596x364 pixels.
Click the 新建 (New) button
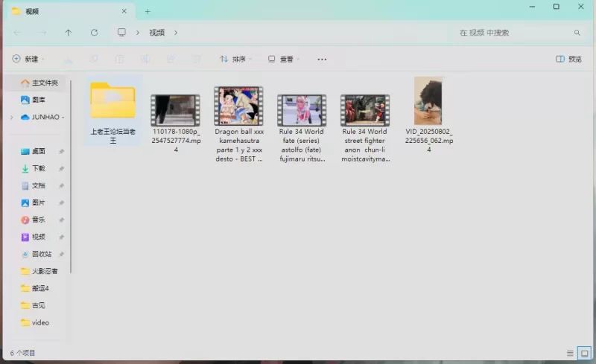point(28,59)
